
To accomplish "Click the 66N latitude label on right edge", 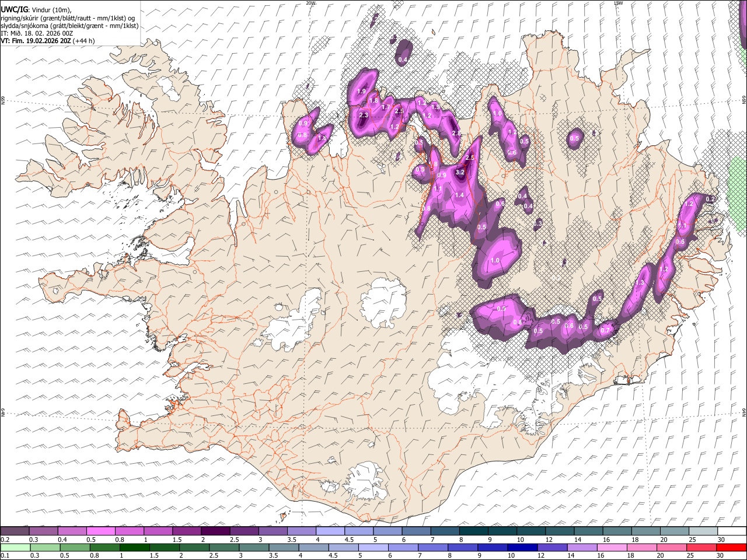I will tap(743, 101).
